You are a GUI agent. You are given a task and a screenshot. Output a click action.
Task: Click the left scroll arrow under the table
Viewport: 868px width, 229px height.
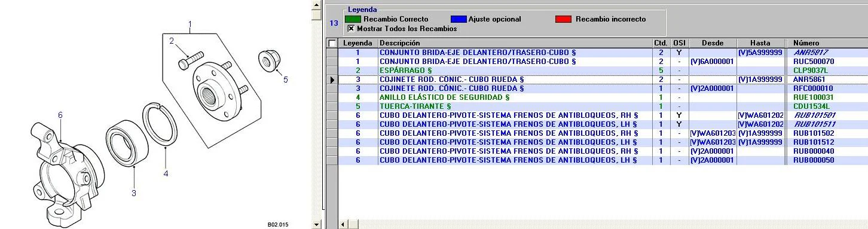pos(344,224)
